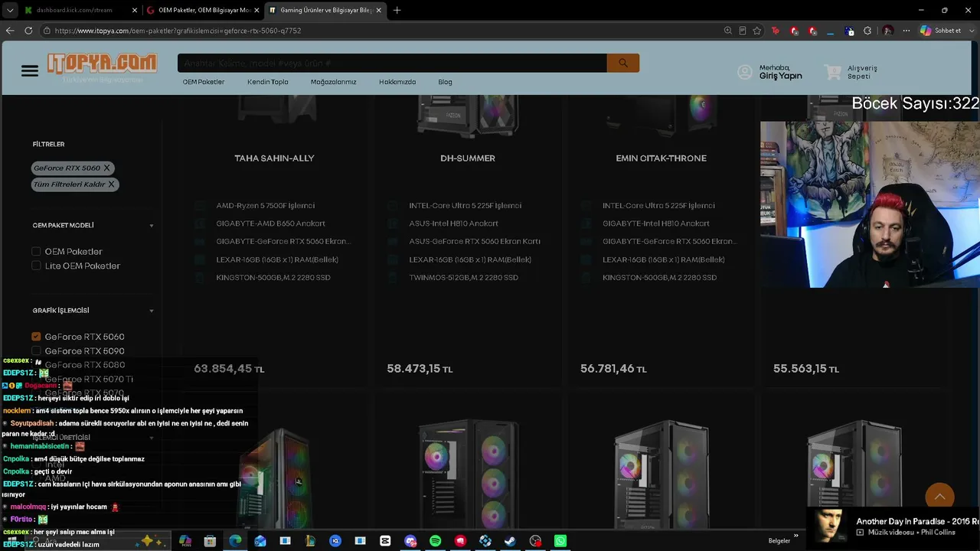Open the hamburger menu on itopya

(30, 71)
